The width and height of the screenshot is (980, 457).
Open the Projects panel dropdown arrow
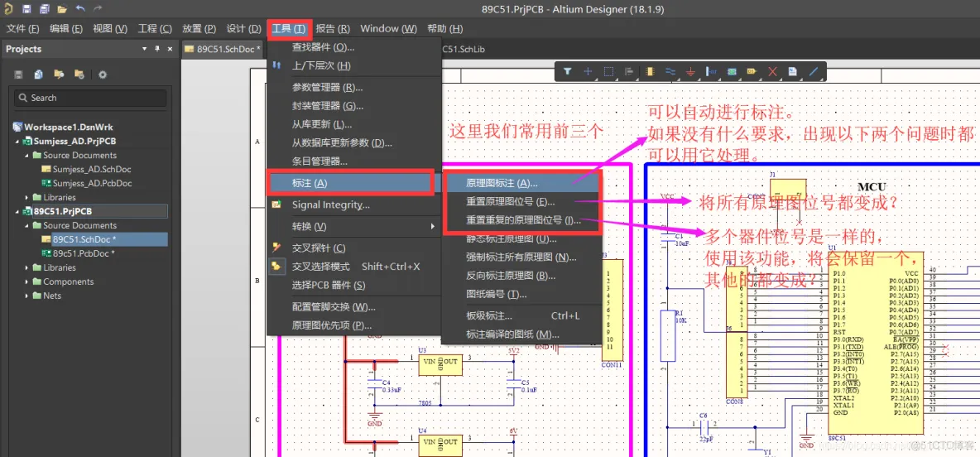144,49
